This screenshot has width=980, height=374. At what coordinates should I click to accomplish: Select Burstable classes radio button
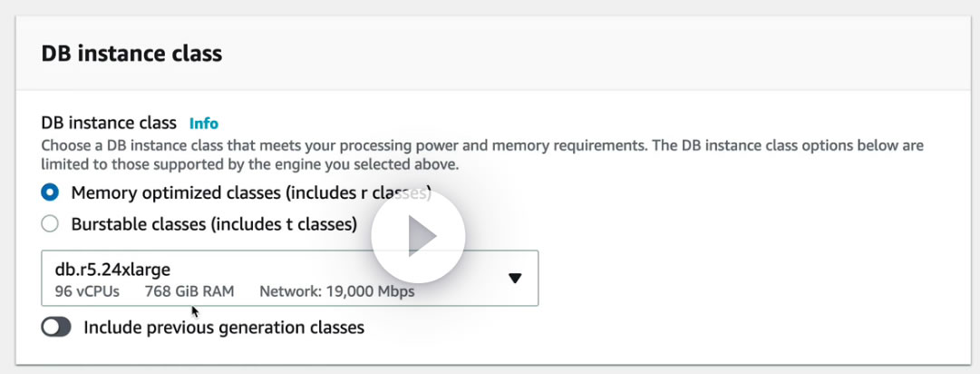tap(51, 223)
